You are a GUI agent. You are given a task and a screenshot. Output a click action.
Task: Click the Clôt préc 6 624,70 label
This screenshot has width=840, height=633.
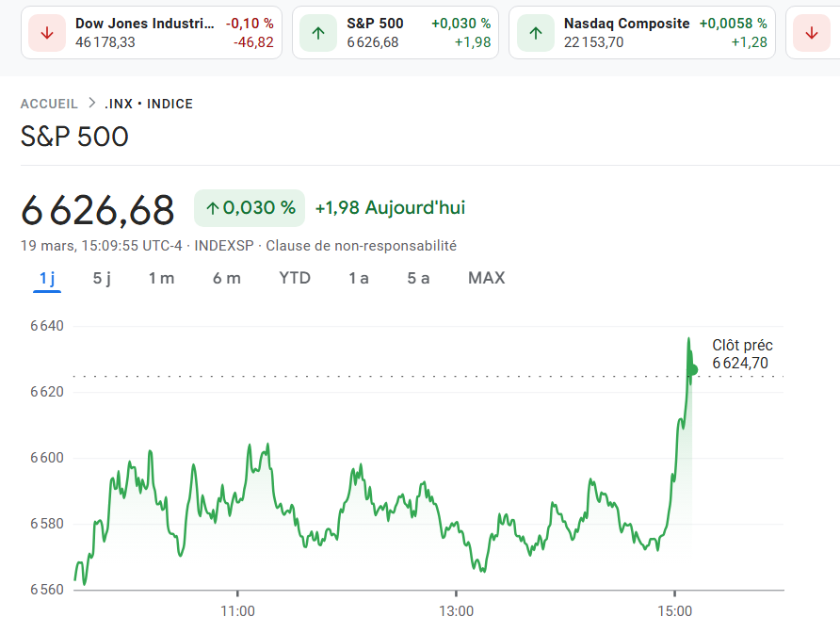tap(742, 354)
